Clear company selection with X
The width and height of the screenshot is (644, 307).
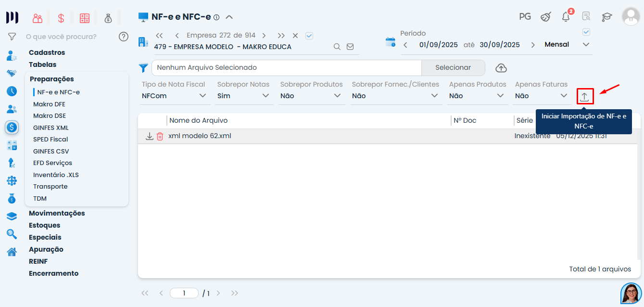tap(295, 36)
